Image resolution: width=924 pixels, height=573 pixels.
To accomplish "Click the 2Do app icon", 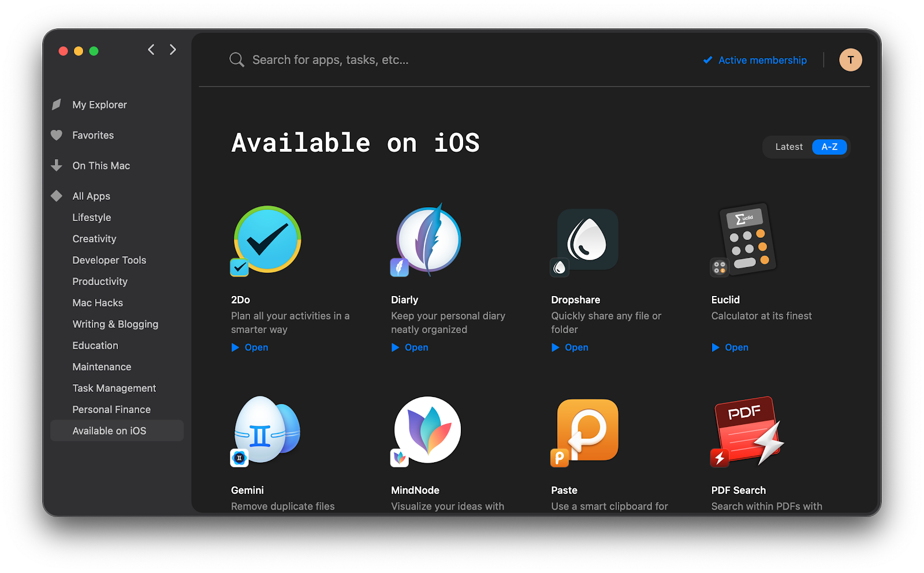I will point(267,239).
